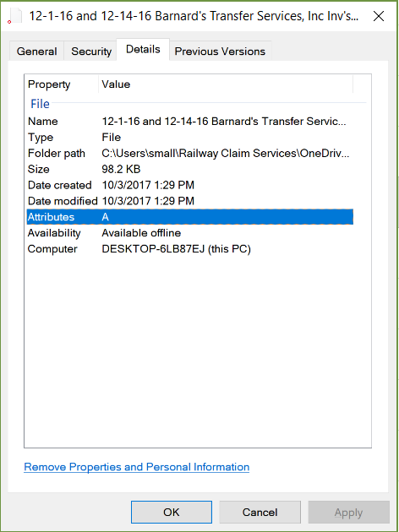Click the Cancel button

click(260, 512)
